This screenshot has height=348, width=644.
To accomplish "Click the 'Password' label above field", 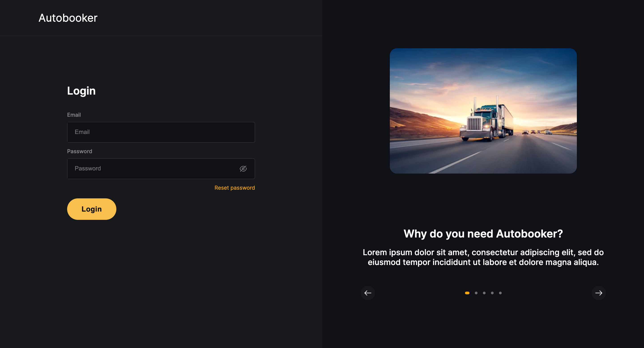I will click(79, 151).
